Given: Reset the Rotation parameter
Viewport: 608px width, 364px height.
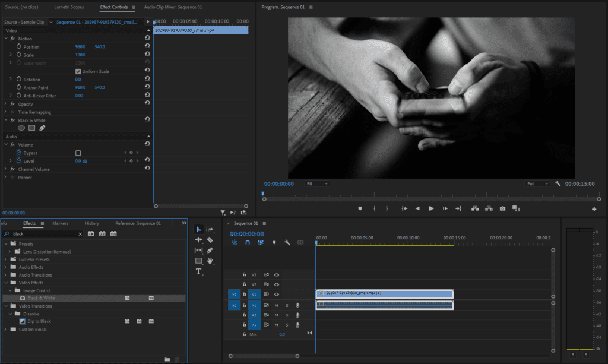Looking at the screenshot, I should pos(147,79).
